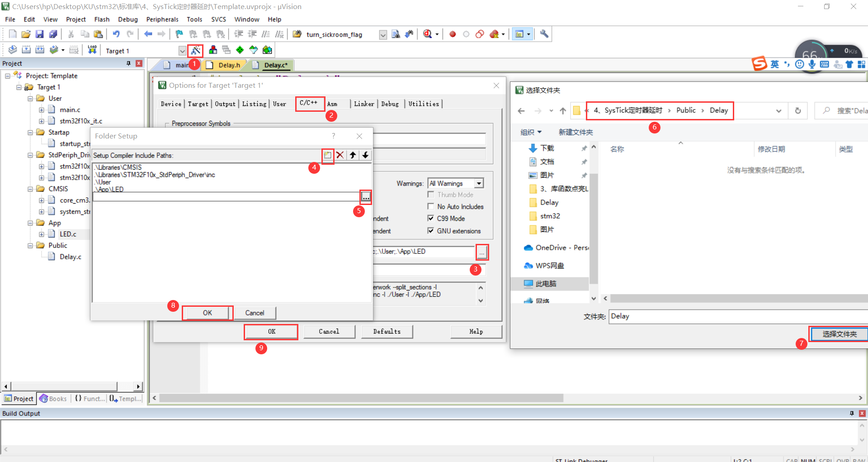
Task: Click the Sogou input method S logo
Action: coord(759,64)
